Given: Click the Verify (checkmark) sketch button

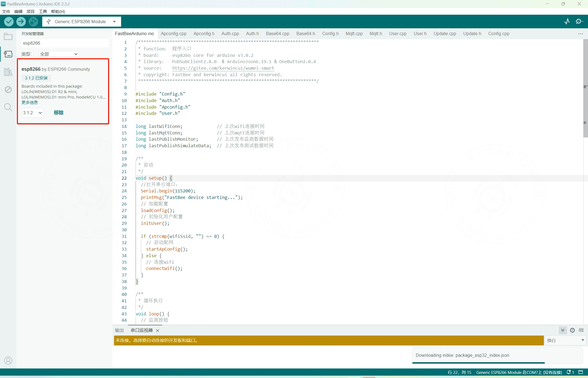Looking at the screenshot, I should pyautogui.click(x=9, y=21).
